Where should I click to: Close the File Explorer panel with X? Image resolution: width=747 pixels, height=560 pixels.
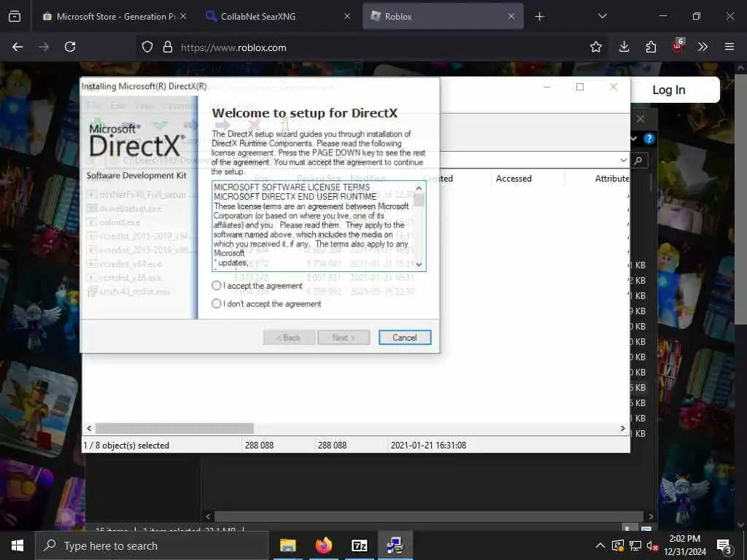click(640, 119)
